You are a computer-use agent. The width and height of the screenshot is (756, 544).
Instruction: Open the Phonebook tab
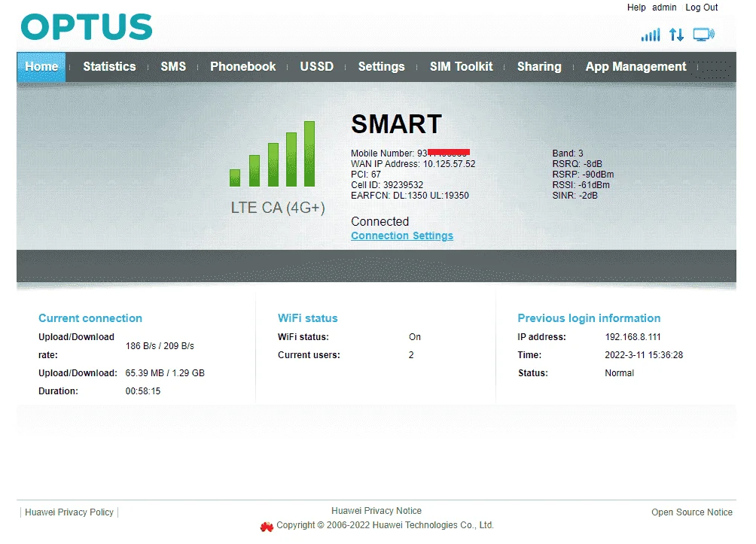tap(243, 66)
